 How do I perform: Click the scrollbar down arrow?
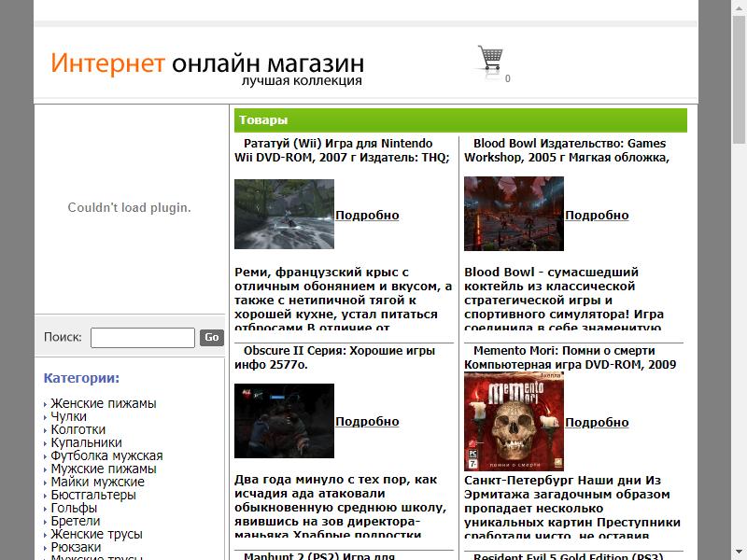tap(740, 553)
